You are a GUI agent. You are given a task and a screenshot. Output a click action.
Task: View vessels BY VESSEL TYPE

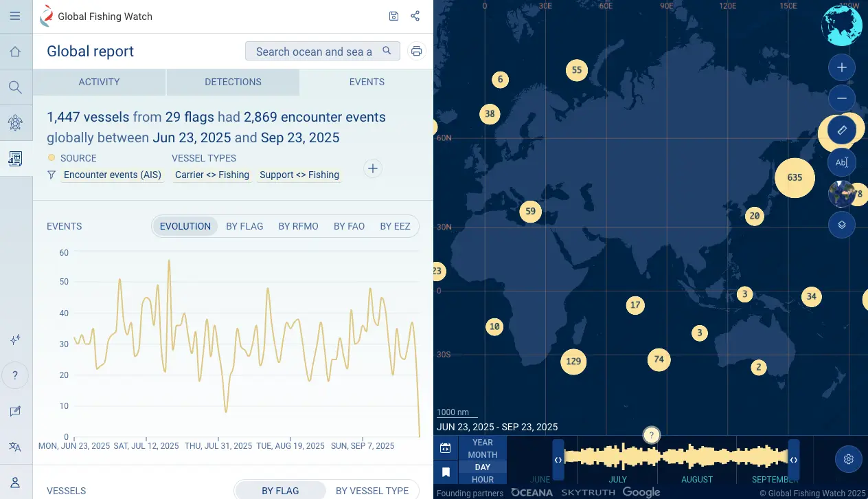pos(373,491)
